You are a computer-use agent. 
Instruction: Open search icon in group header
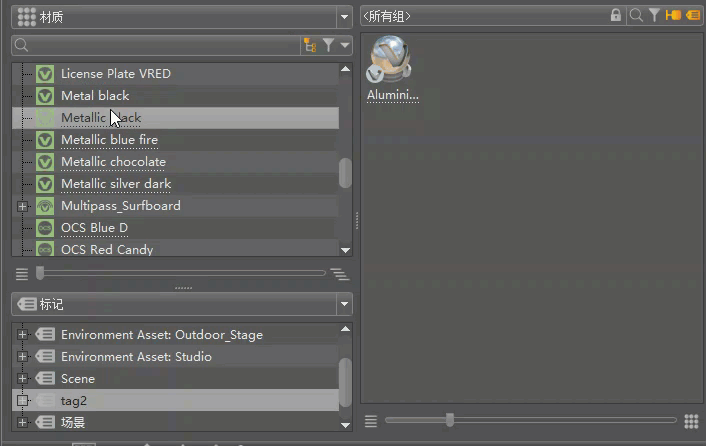click(636, 15)
